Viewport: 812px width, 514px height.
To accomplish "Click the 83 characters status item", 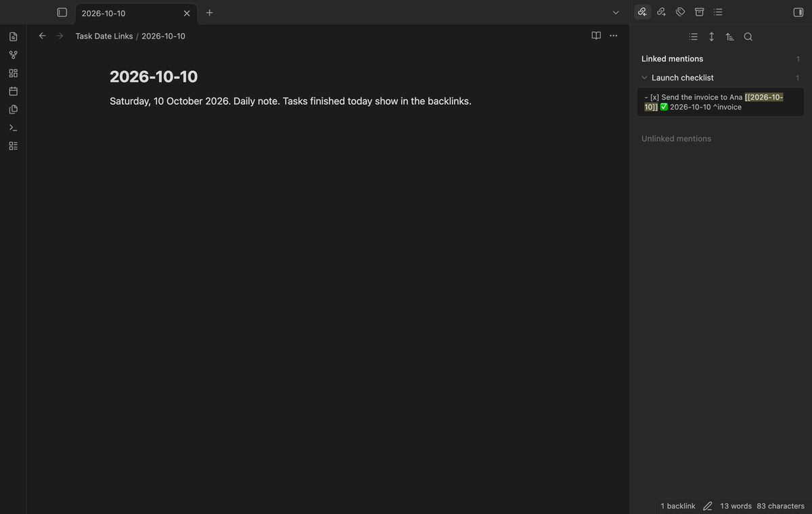I will point(781,506).
